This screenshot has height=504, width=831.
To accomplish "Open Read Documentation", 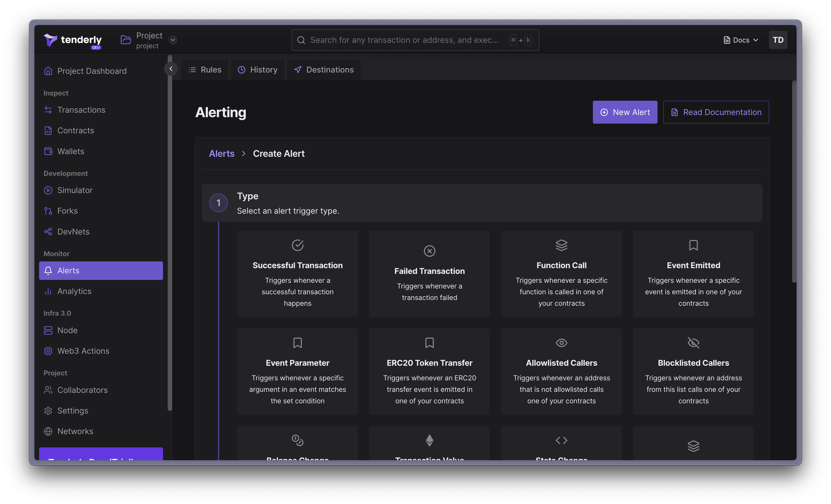I will click(x=716, y=112).
